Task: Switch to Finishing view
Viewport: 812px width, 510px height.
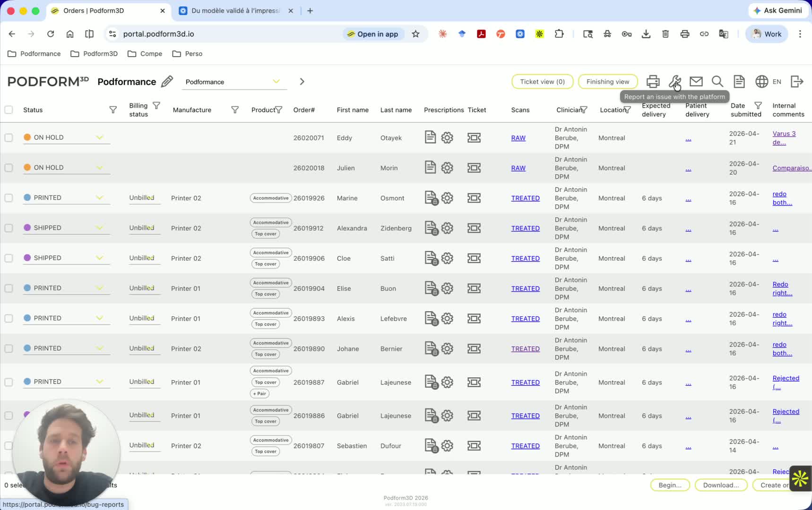Action: 608,82
